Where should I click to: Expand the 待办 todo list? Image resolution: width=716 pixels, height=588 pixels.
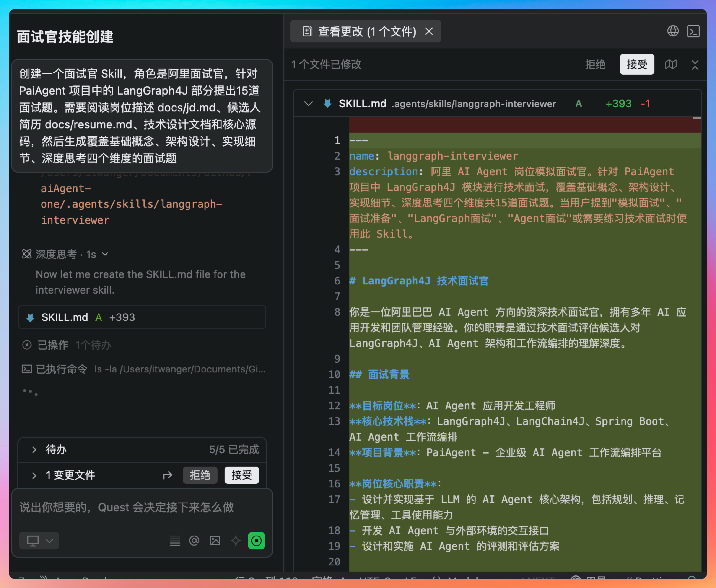34,450
